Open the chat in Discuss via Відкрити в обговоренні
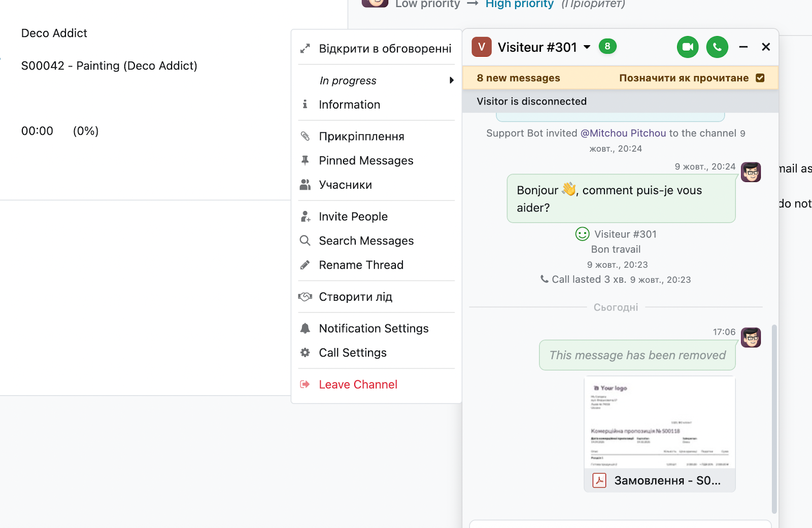This screenshot has width=812, height=528. (385, 49)
